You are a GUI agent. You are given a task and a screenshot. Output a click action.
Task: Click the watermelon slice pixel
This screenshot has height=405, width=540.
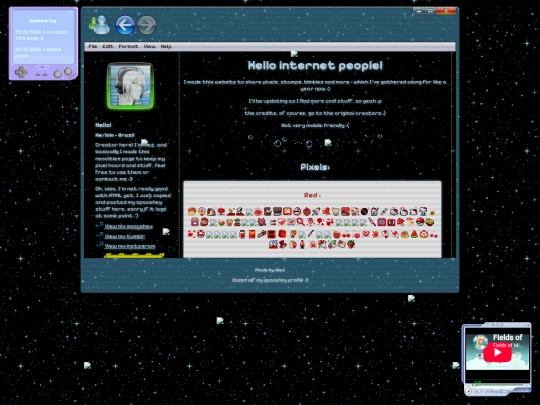(x=414, y=234)
